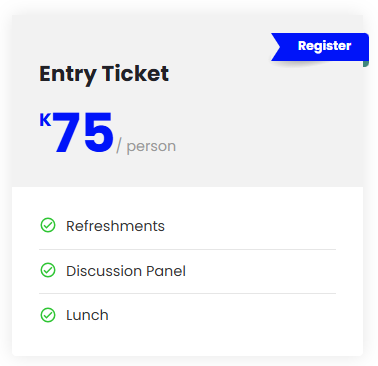This screenshot has height=366, width=378.
Task: Click the word Entry in the card heading
Action: [68, 74]
